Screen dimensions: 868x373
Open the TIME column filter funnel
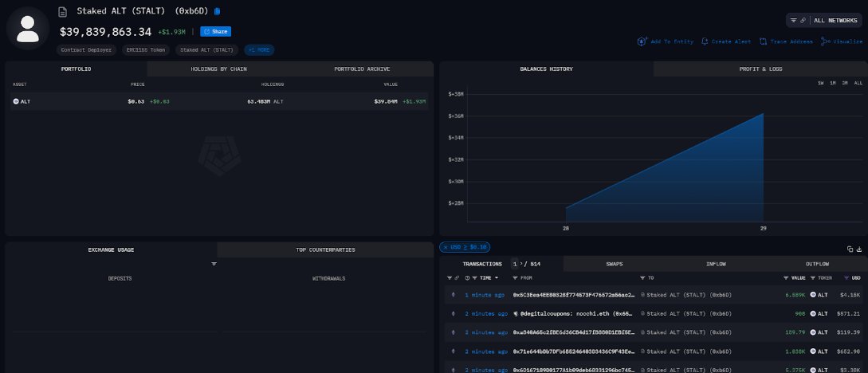pyautogui.click(x=476, y=278)
